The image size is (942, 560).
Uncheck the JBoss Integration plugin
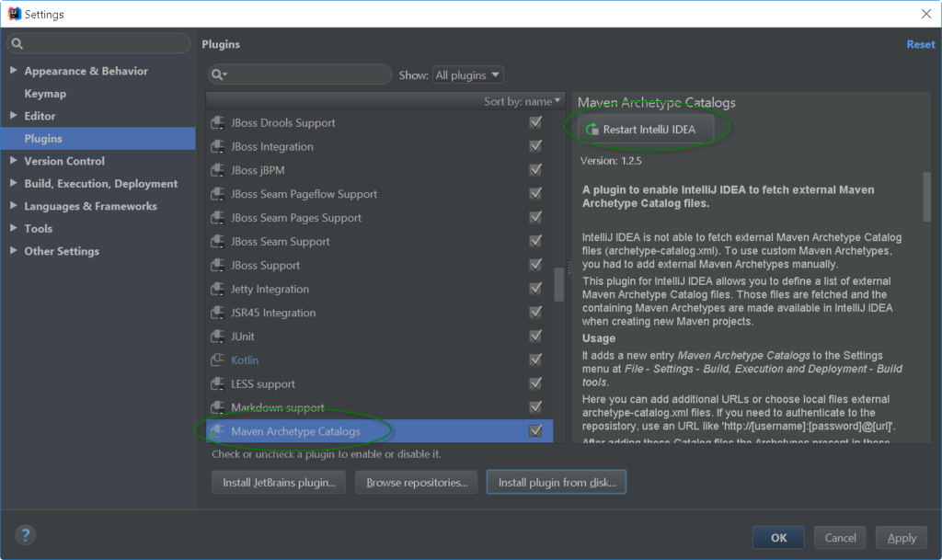535,146
